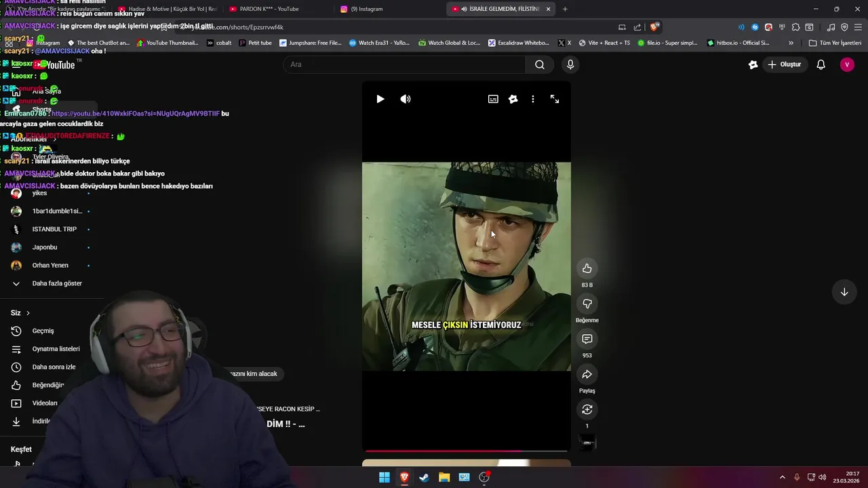The height and width of the screenshot is (488, 868).
Task: Click the next Short thumbnail below player
Action: pyautogui.click(x=467, y=464)
